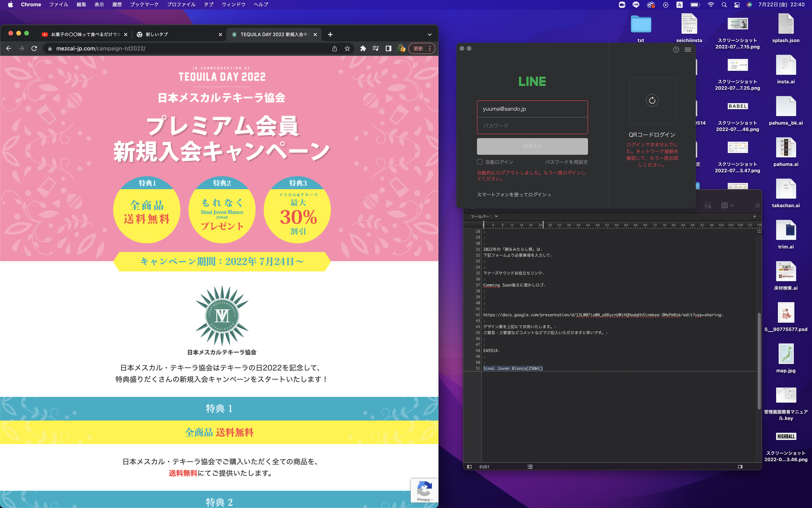Open Chrome media controls icon

point(375,48)
